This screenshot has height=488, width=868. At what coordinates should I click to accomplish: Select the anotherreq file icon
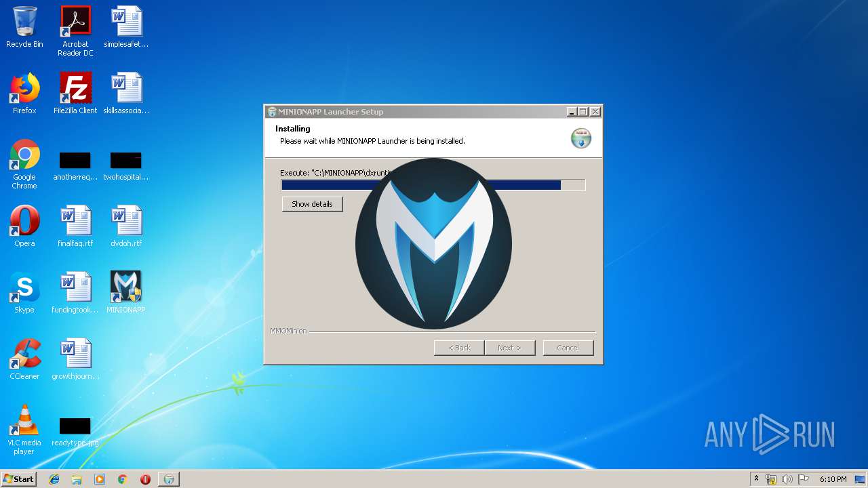[75, 166]
